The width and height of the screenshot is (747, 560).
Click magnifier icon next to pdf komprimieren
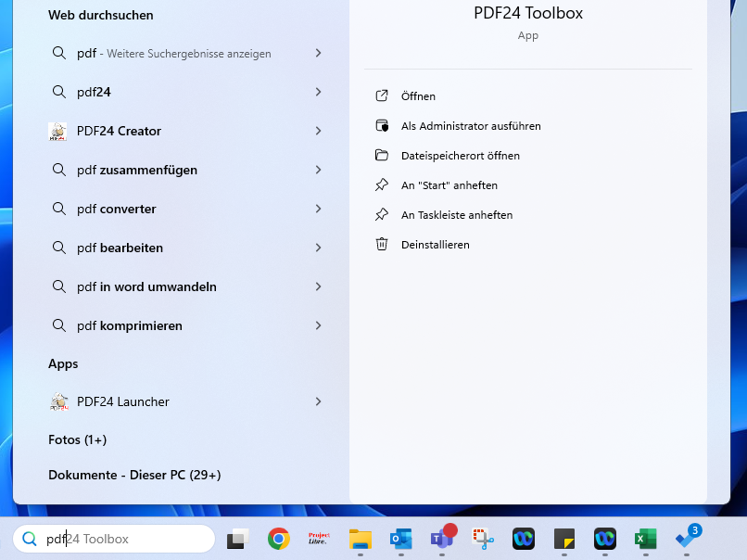pyautogui.click(x=59, y=325)
